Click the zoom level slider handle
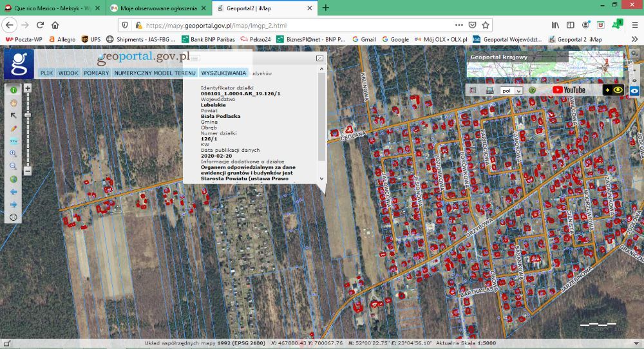Screen dimensions: 644x349 pyautogui.click(x=28, y=115)
